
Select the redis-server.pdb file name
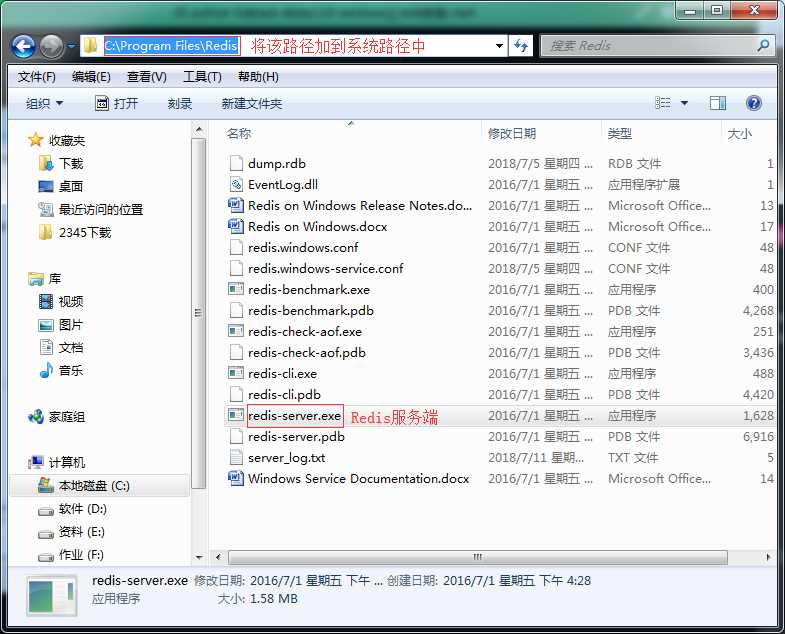[296, 437]
